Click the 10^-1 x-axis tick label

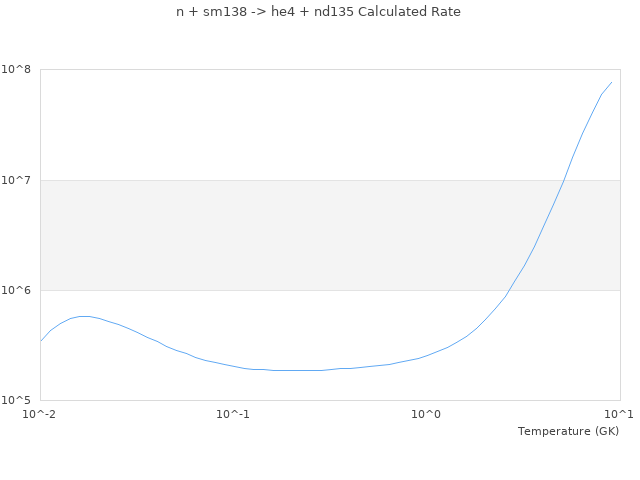233,414
